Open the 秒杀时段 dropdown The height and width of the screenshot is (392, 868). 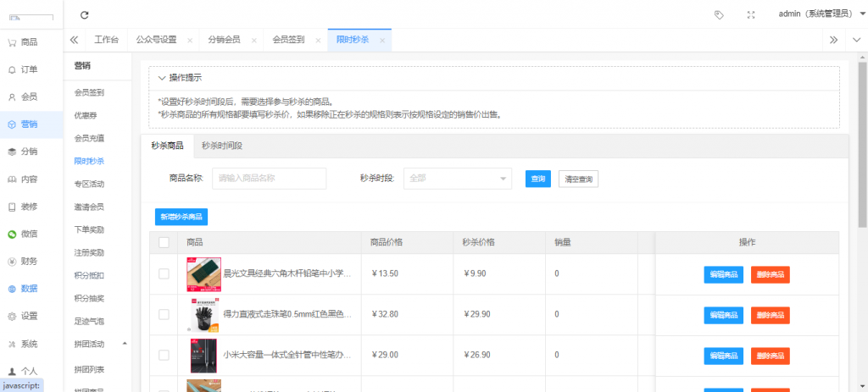(457, 179)
